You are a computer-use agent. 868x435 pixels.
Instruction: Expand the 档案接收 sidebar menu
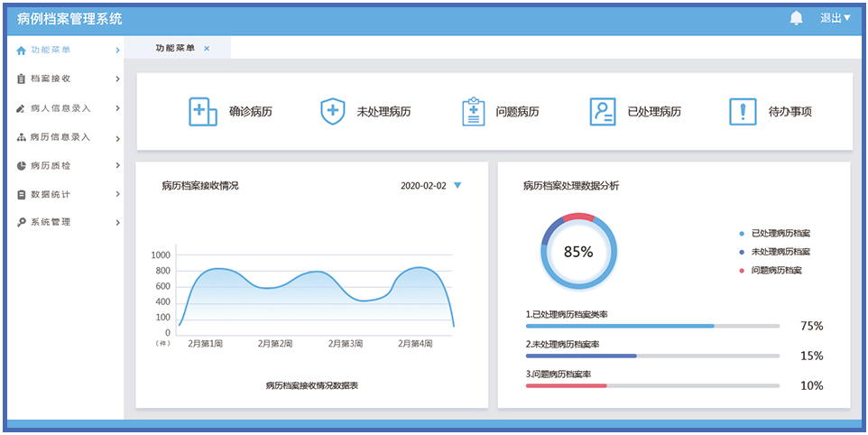pos(63,79)
